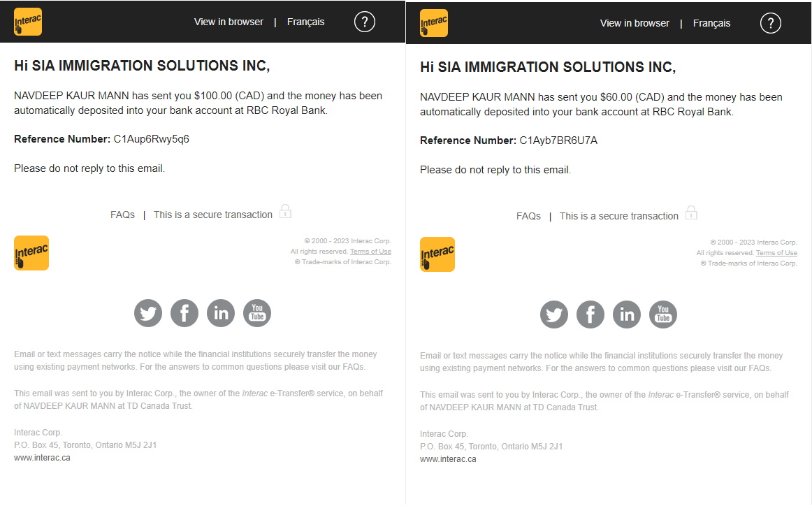Switch to Français in the $100.00 email

[305, 22]
